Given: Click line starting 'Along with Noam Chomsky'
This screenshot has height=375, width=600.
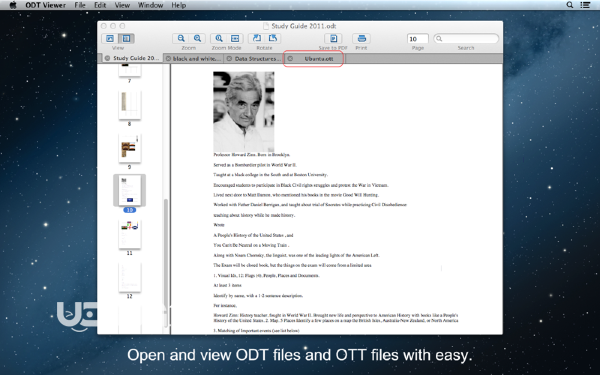Looking at the screenshot, I should click(297, 255).
